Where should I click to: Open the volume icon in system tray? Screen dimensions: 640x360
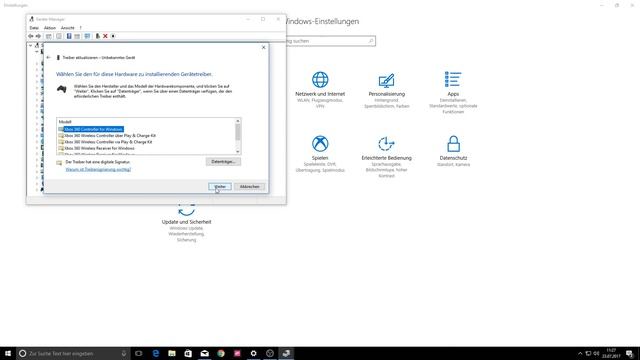click(596, 353)
